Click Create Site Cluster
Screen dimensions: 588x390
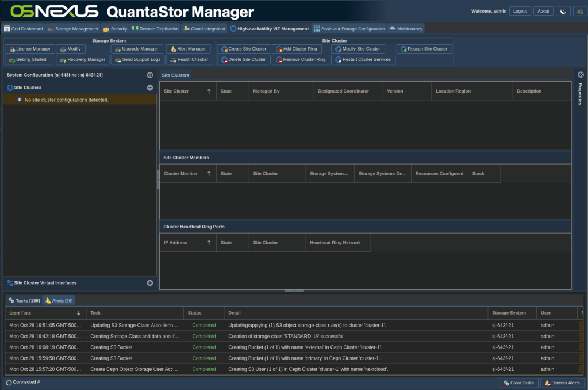(x=244, y=49)
